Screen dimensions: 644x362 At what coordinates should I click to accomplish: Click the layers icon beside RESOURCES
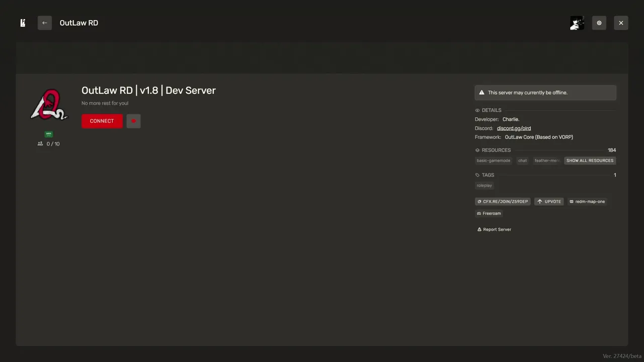[x=477, y=150]
